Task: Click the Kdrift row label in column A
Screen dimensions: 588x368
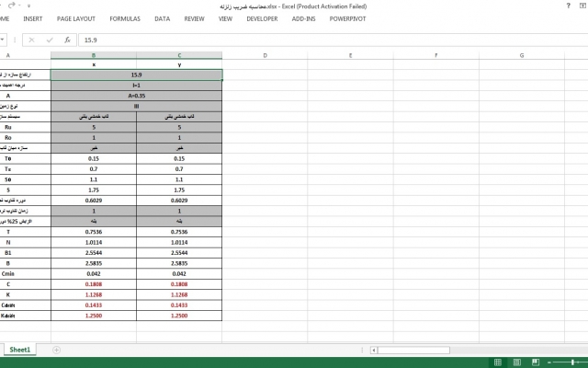Action: point(8,316)
